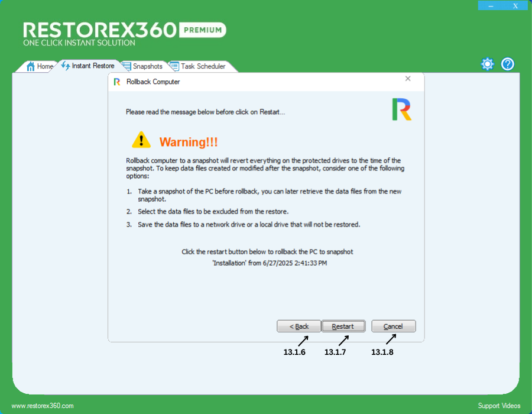
Task: Click the PREMIUM badge in the header
Action: [202, 30]
